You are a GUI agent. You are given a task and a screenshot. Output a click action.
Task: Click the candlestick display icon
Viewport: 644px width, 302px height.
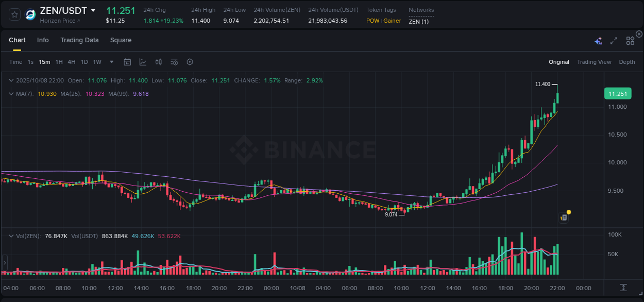[158, 62]
